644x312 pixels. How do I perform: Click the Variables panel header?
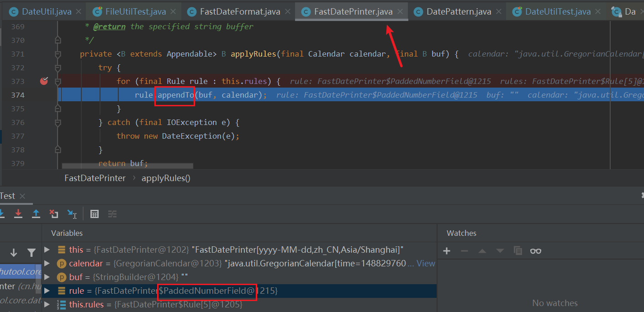[67, 233]
